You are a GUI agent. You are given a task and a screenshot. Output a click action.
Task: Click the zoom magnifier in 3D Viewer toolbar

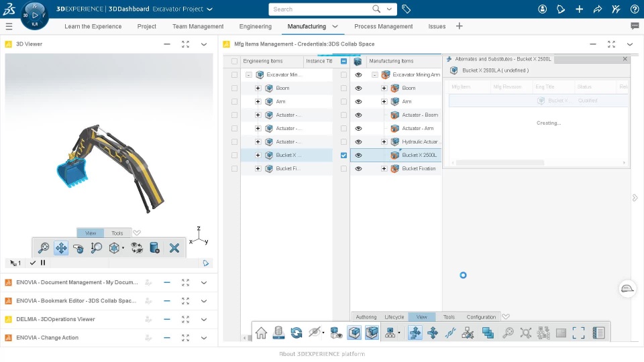43,248
